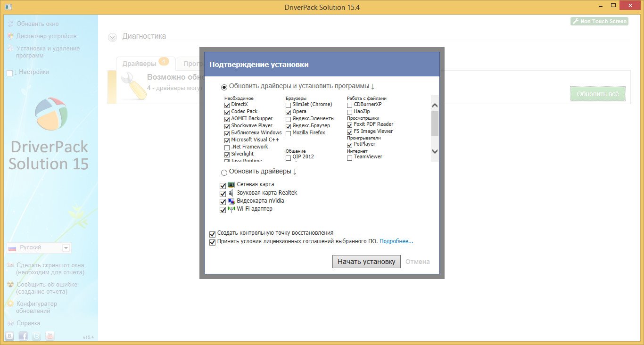The image size is (644, 345).
Task: Open the VK social network icon
Action: click(10, 336)
